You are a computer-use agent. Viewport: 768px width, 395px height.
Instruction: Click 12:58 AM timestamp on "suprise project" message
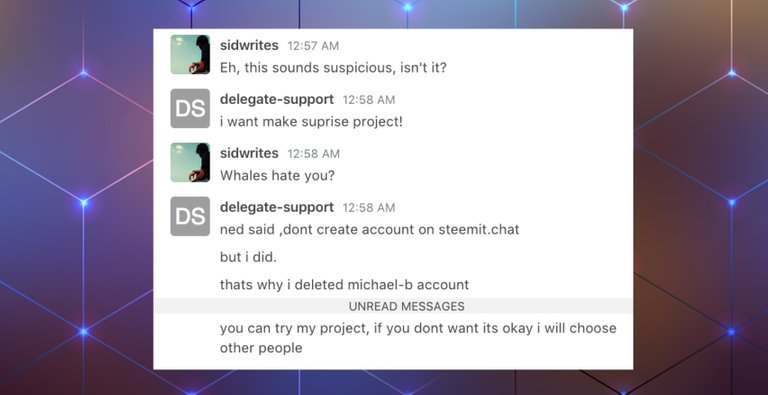click(368, 99)
